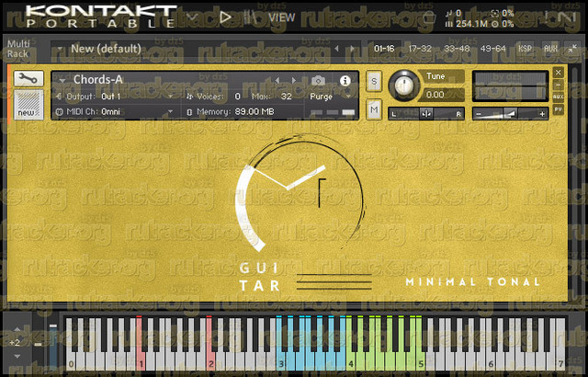Minimize instrument header with the minus button
This screenshot has width=588, height=377.
point(558,85)
